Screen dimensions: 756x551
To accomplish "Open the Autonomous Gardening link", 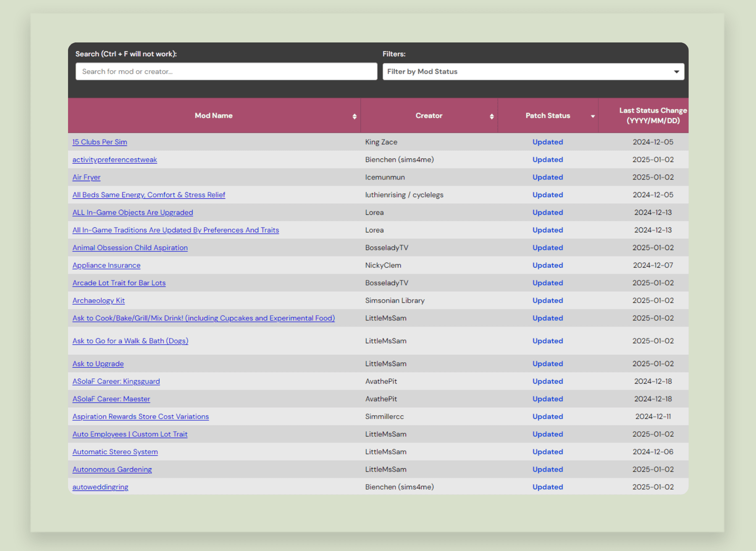I will tap(112, 470).
